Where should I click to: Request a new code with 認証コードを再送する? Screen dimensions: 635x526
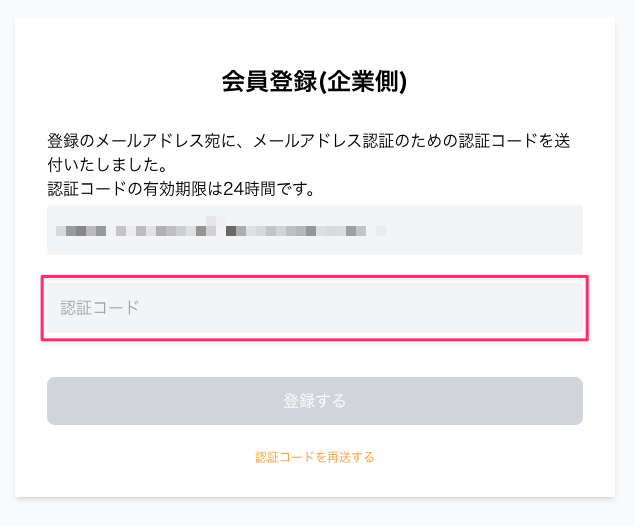[315, 457]
